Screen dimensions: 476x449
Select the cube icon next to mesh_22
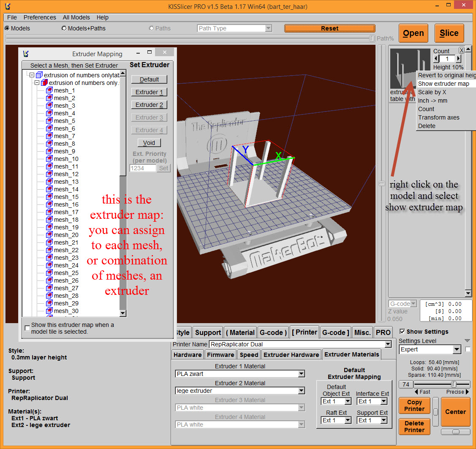pos(49,250)
